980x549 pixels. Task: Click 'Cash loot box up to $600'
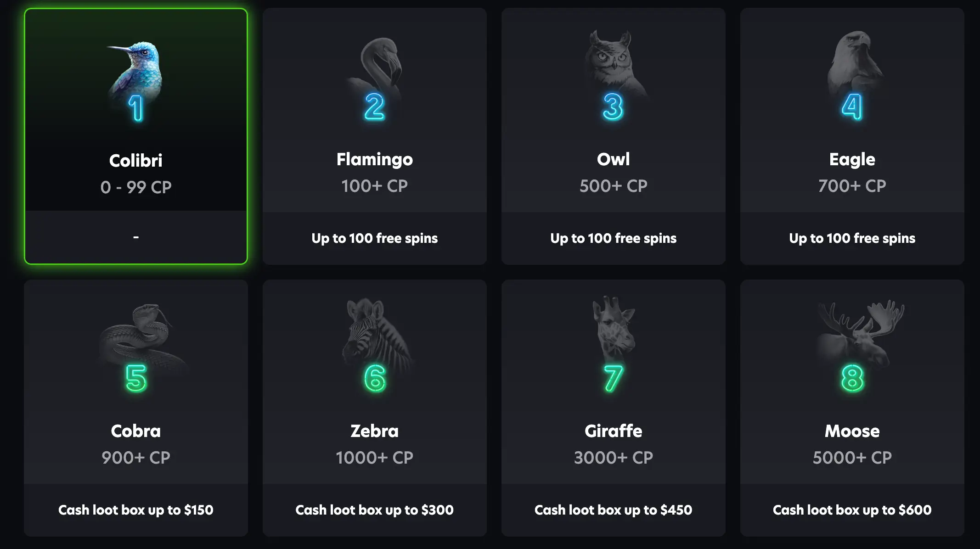coord(852,510)
